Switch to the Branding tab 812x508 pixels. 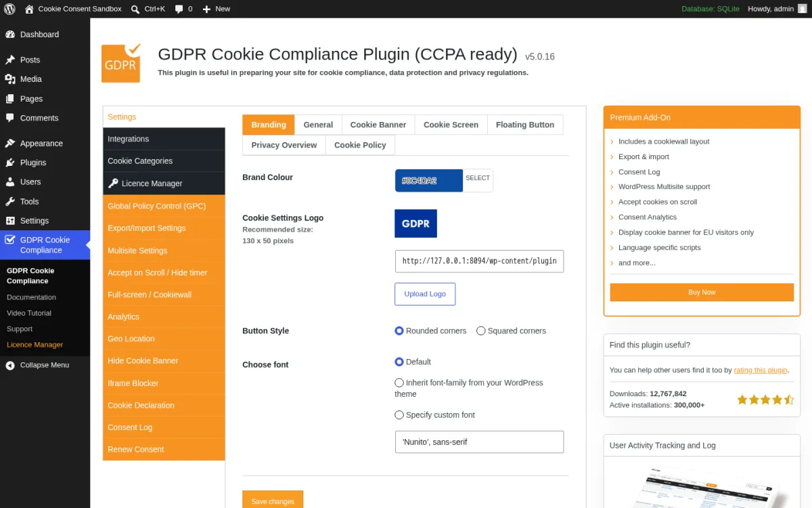tap(269, 125)
